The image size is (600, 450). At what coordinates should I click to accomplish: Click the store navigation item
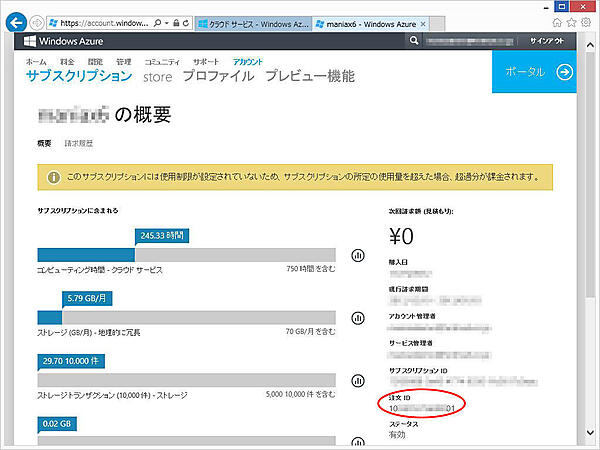(x=158, y=75)
